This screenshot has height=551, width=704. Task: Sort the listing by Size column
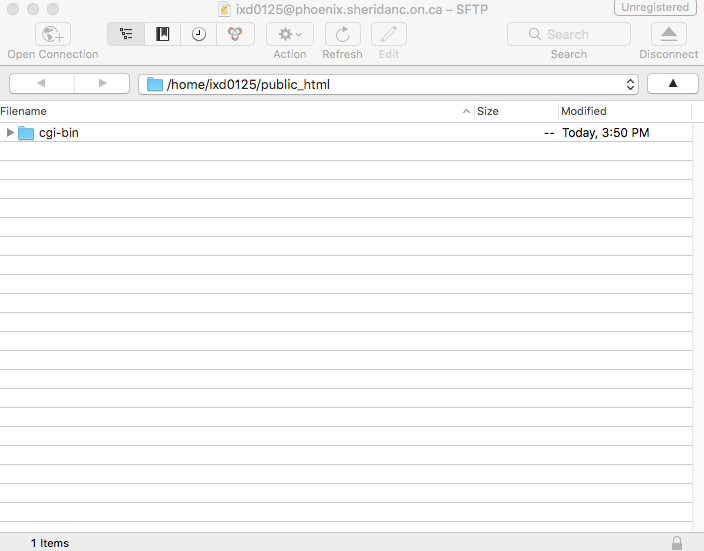click(515, 111)
